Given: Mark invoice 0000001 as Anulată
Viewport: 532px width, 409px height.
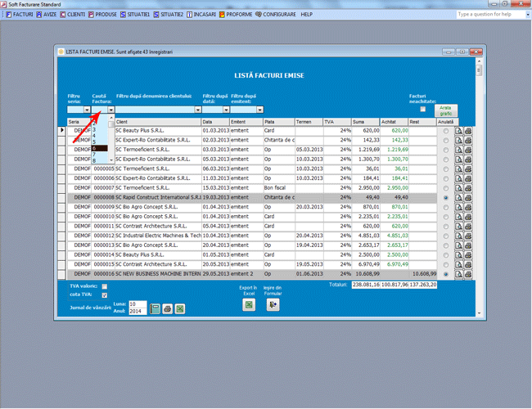Looking at the screenshot, I should [446, 131].
